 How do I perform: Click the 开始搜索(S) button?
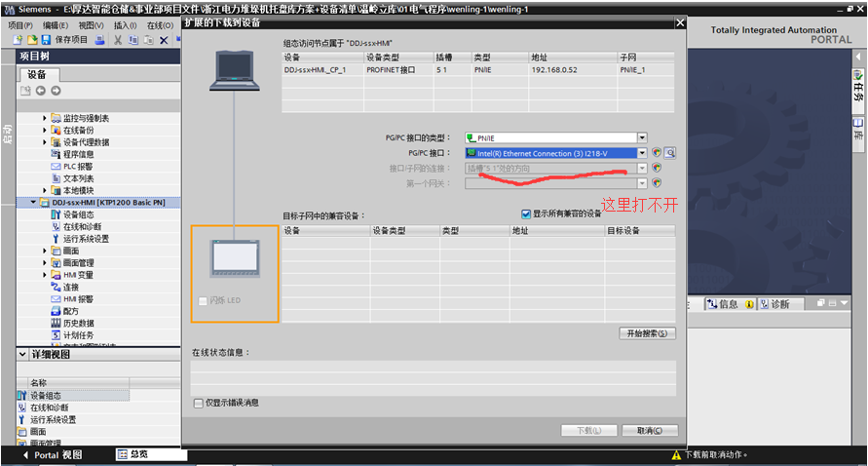[647, 333]
